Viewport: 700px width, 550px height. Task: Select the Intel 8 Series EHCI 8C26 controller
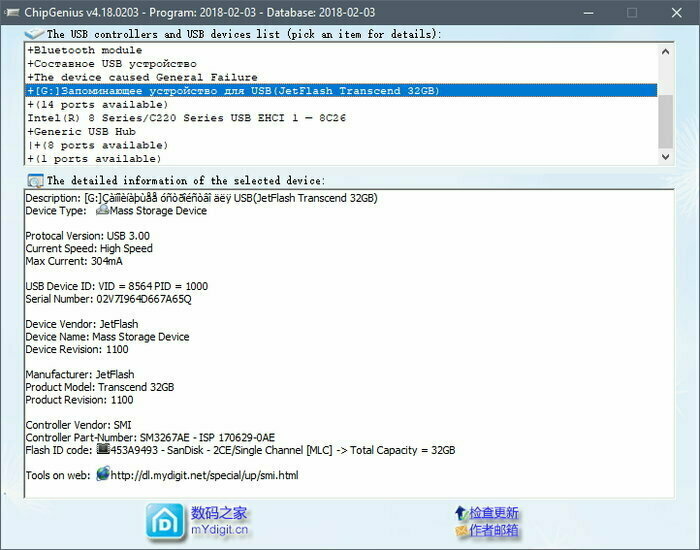(341, 118)
